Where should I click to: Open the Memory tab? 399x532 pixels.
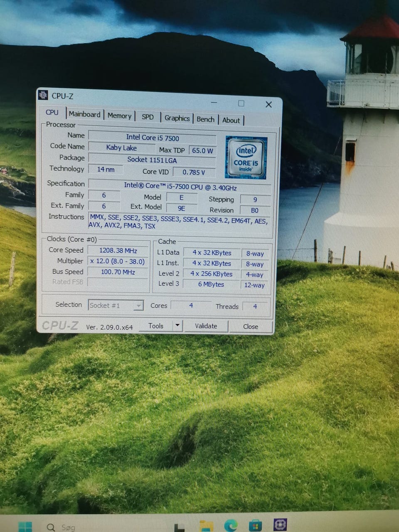pyautogui.click(x=119, y=116)
